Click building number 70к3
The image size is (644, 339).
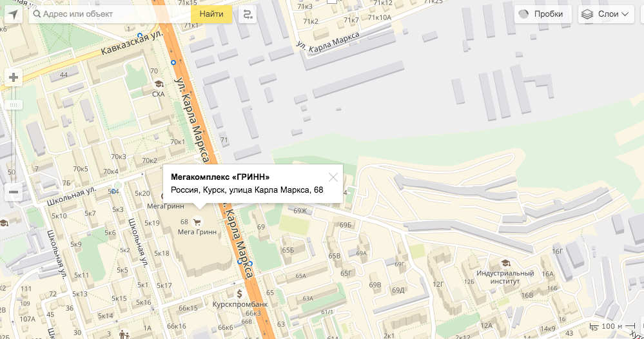tap(118, 157)
